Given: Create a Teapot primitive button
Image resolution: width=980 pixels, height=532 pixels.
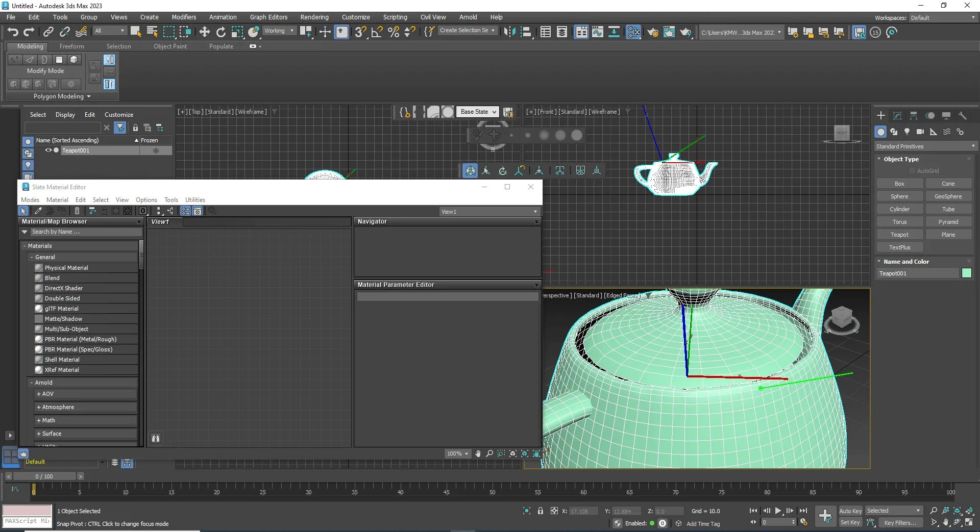Looking at the screenshot, I should click(x=899, y=235).
